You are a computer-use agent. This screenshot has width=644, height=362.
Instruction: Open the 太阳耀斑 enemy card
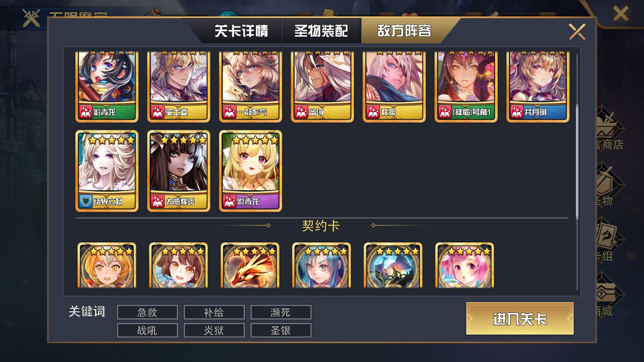pyautogui.click(x=179, y=171)
